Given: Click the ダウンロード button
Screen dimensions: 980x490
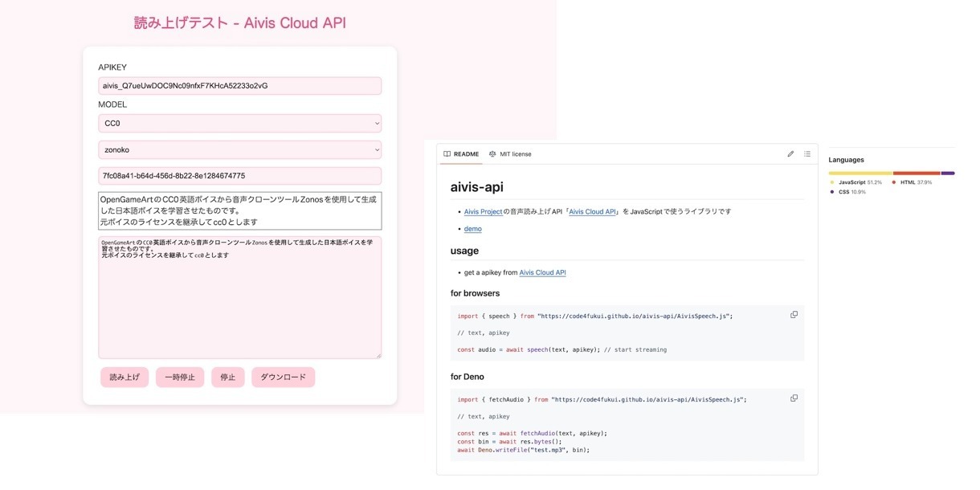Looking at the screenshot, I should click(283, 378).
